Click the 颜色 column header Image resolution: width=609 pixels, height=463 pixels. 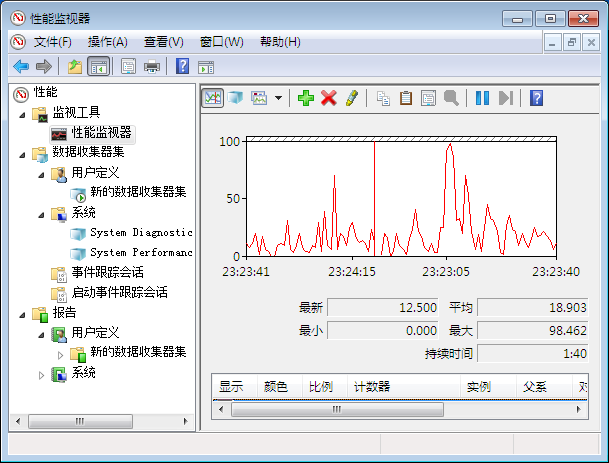pos(279,386)
